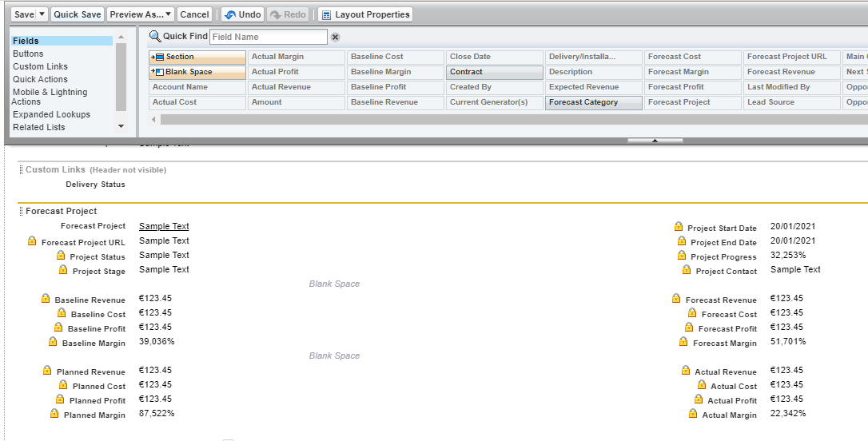Click the Save button
Viewport: 868px width, 441px height.
(24, 14)
